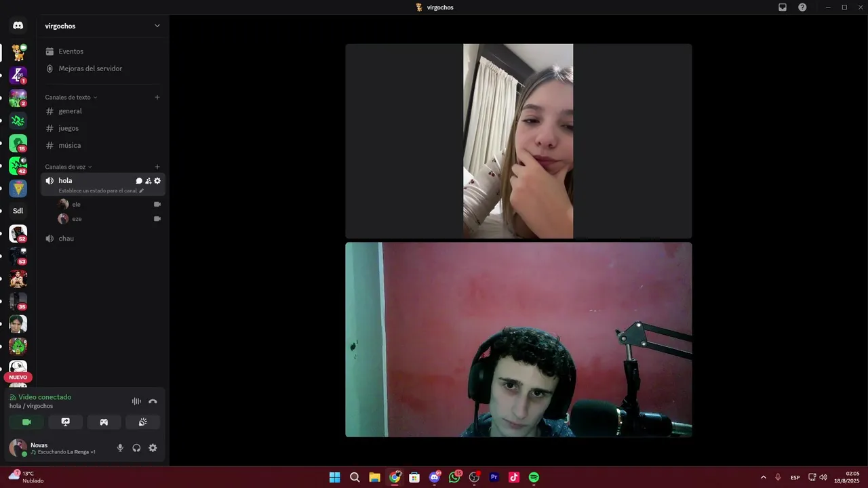
Task: Open server with badge 35
Action: pyautogui.click(x=18, y=301)
